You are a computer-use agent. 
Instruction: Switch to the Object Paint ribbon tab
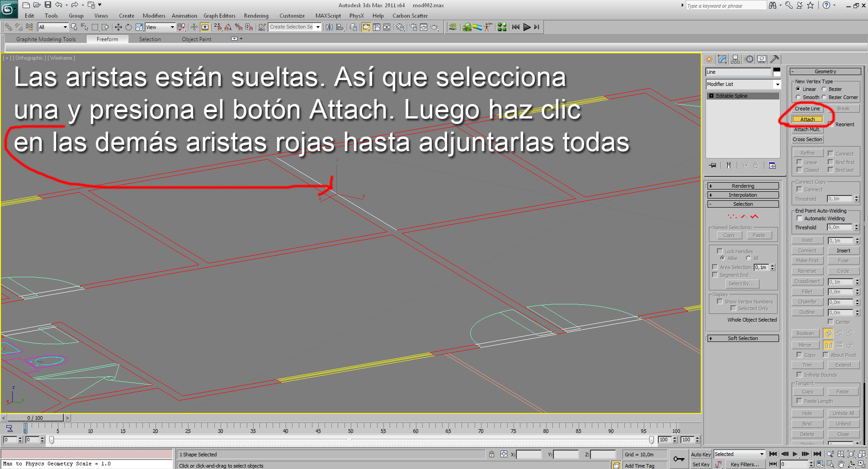197,39
